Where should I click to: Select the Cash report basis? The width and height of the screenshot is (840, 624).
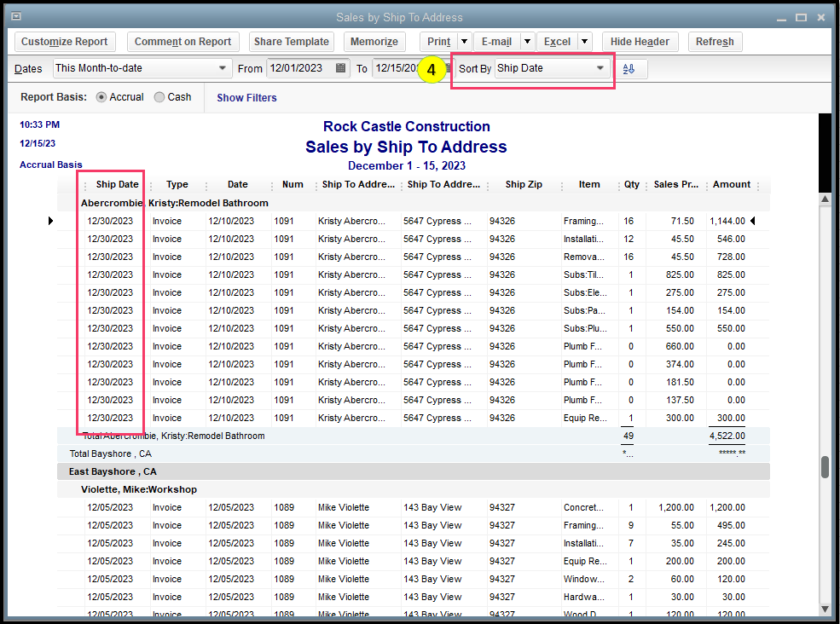coord(159,97)
